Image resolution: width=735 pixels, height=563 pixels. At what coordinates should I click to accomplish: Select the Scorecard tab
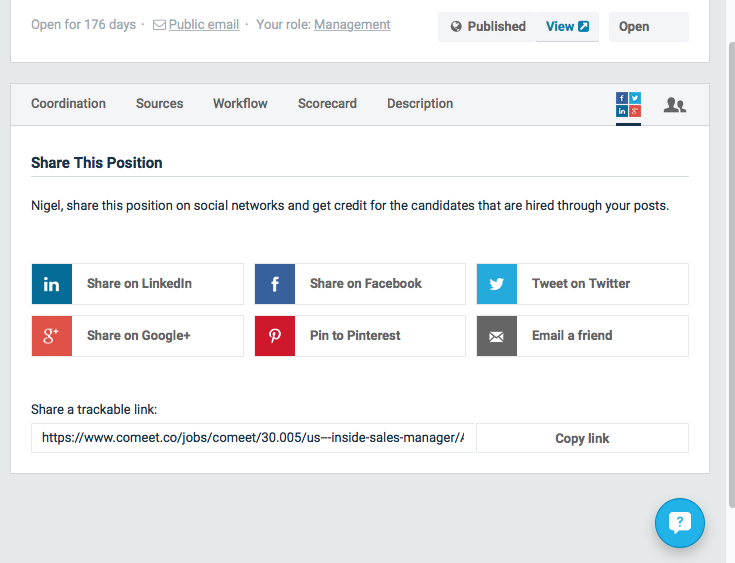click(x=327, y=104)
